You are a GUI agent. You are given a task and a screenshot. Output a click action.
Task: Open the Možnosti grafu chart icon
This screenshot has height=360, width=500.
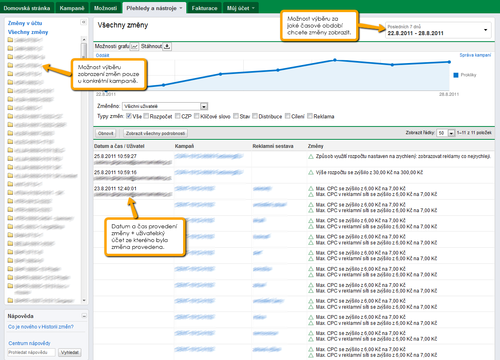point(134,46)
